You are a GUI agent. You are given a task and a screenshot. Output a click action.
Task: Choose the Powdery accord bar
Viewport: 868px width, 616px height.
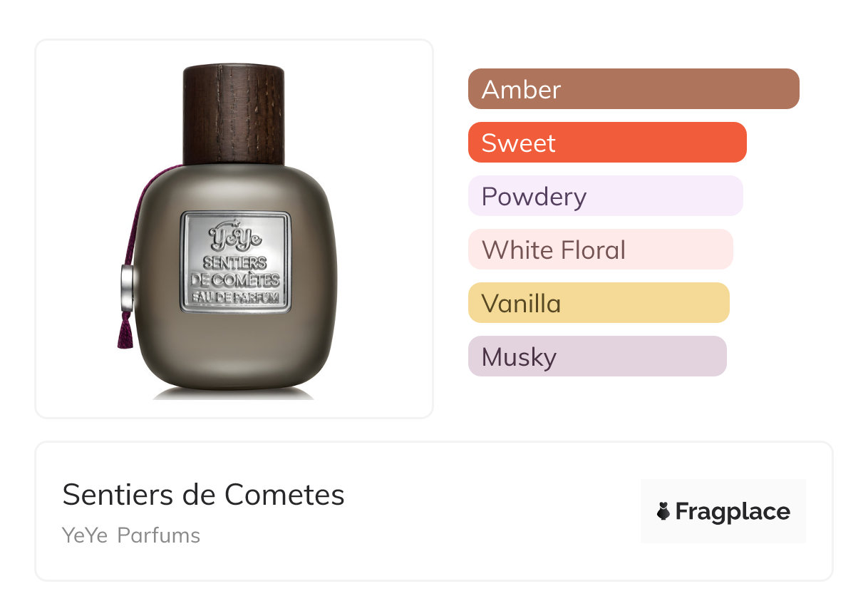click(605, 196)
